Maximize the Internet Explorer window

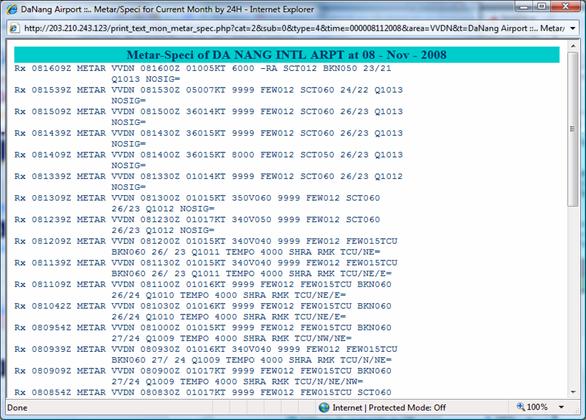(x=542, y=6)
